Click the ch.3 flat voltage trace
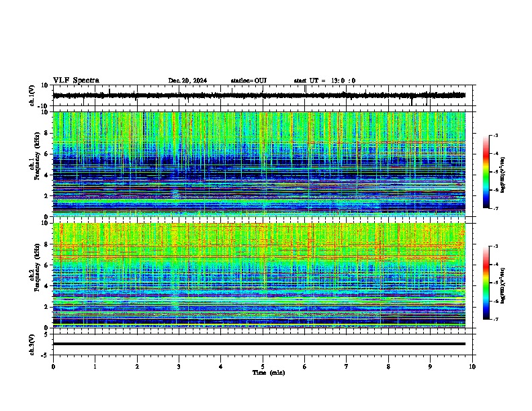The width and height of the screenshot is (532, 411). (259, 344)
